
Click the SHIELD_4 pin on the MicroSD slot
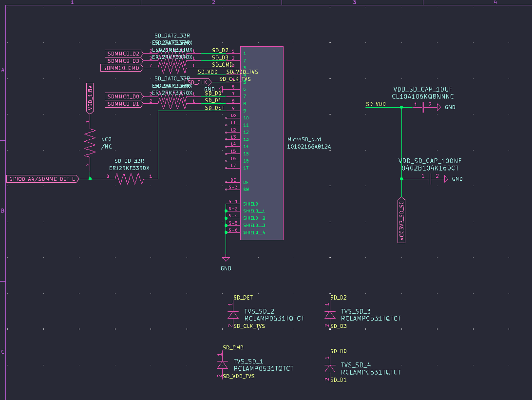(x=234, y=232)
